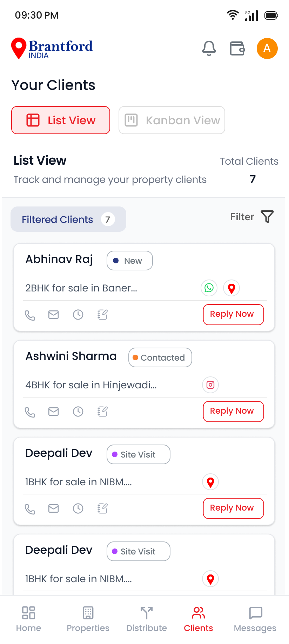This screenshot has width=289, height=644.
Task: Open the notes icon on Deepali Dev's card
Action: [102, 508]
